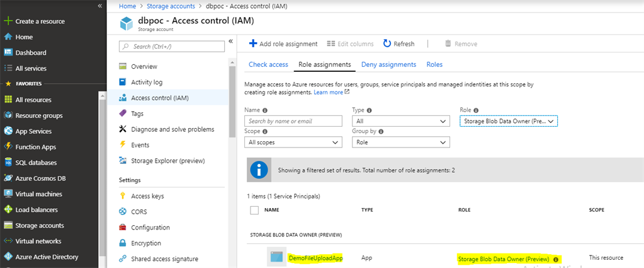Open the Azure Active Directory icon
The width and height of the screenshot is (644, 268).
(x=8, y=257)
